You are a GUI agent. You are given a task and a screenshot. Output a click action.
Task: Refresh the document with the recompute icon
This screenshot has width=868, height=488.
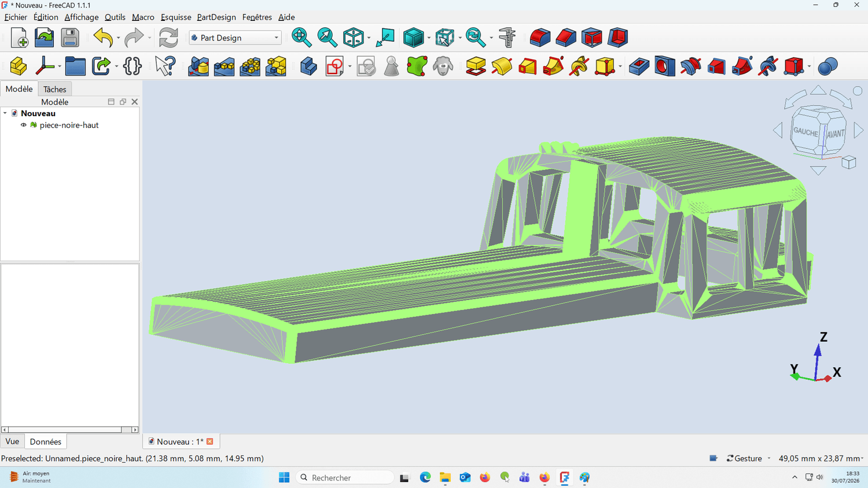[168, 38]
